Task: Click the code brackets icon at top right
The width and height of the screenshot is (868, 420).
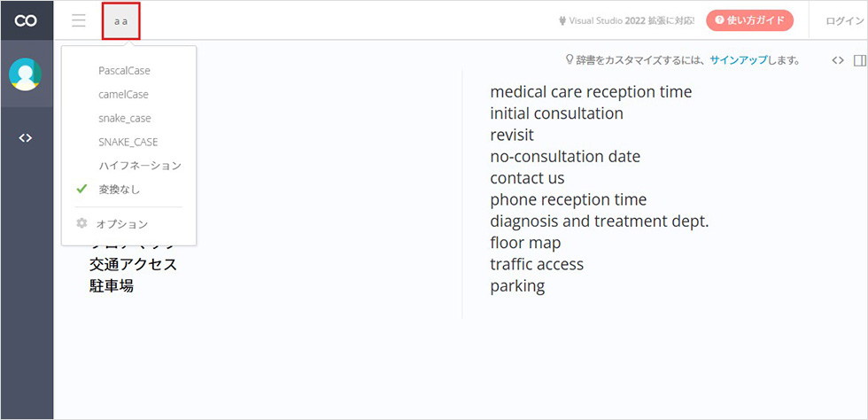Action: [838, 60]
